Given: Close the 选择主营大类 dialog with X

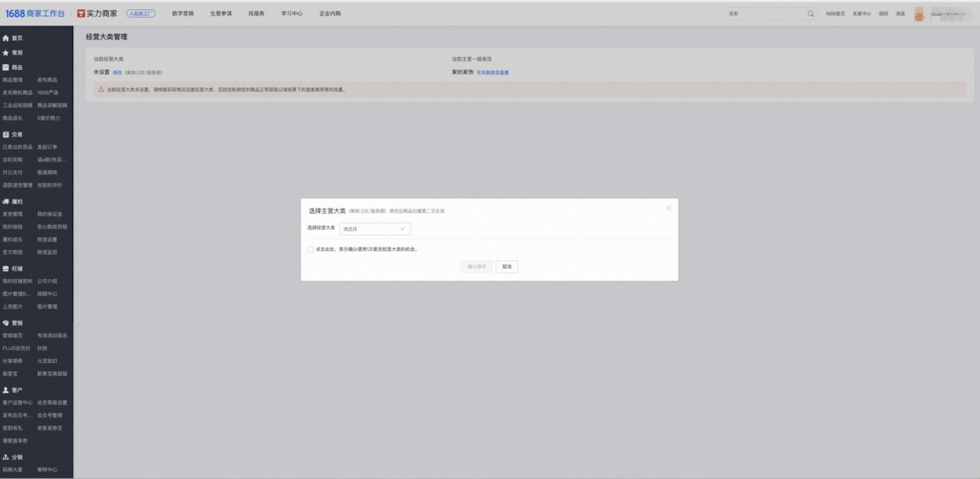Looking at the screenshot, I should click(668, 209).
